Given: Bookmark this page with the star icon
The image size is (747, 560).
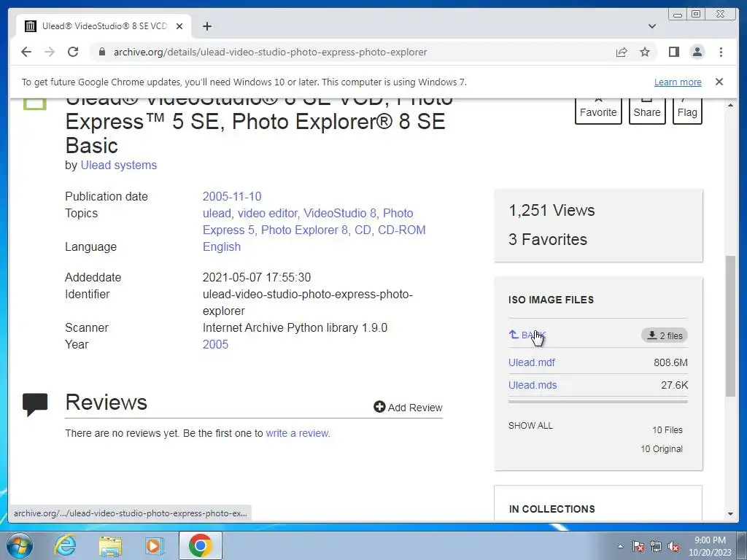Looking at the screenshot, I should click(x=645, y=52).
